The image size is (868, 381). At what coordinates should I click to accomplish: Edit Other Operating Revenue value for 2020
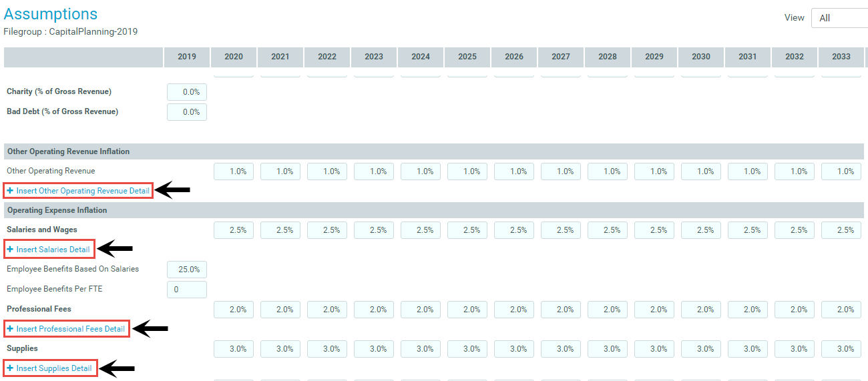pyautogui.click(x=234, y=171)
